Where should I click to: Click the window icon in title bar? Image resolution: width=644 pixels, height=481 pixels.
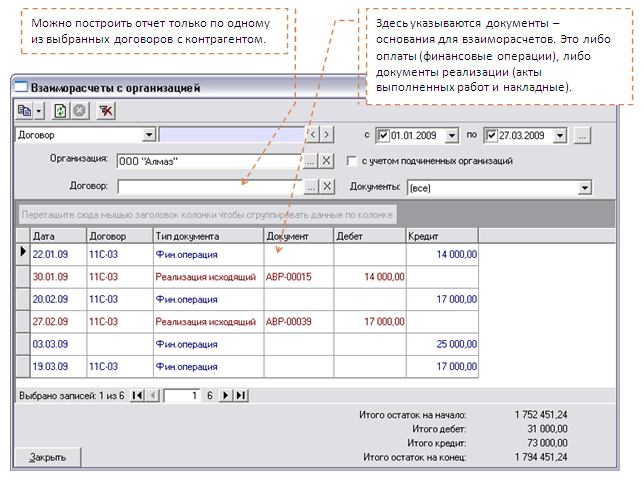click(21, 87)
